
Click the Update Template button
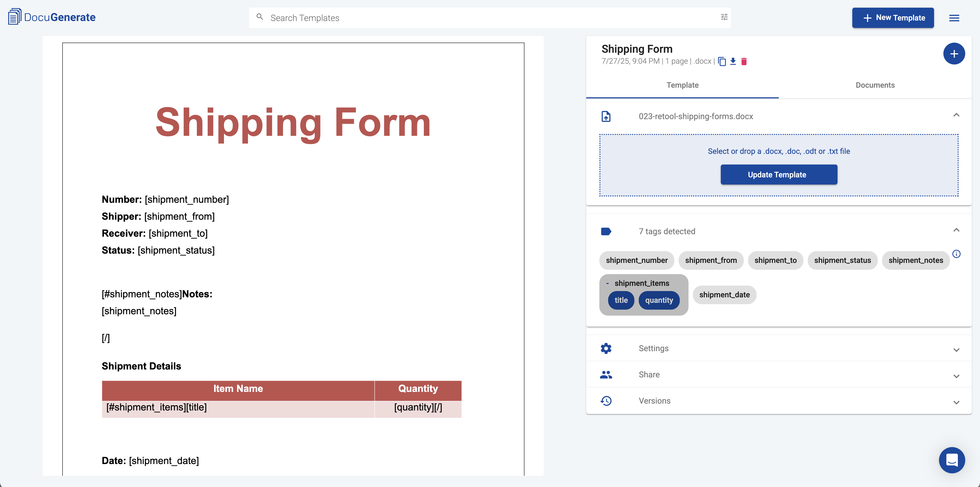coord(778,175)
